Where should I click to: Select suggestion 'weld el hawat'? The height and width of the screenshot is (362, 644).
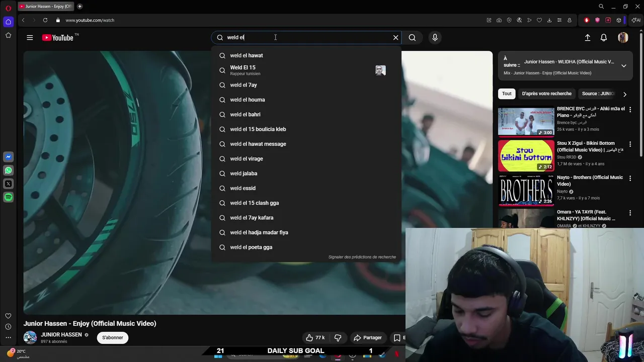(306, 55)
